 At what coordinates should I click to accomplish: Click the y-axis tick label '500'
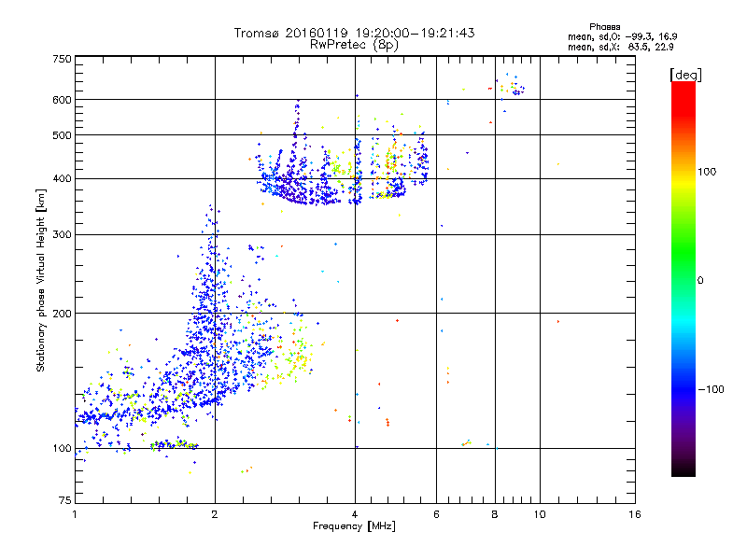62,135
